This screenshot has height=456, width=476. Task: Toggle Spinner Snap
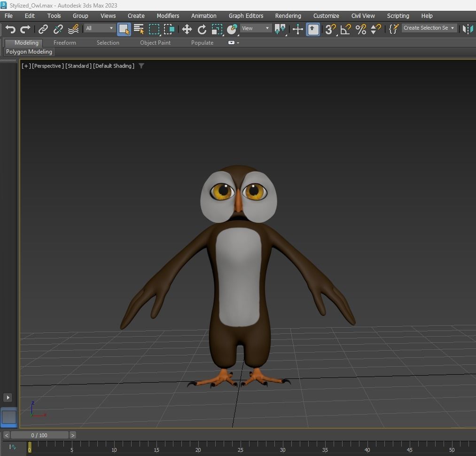(x=376, y=29)
